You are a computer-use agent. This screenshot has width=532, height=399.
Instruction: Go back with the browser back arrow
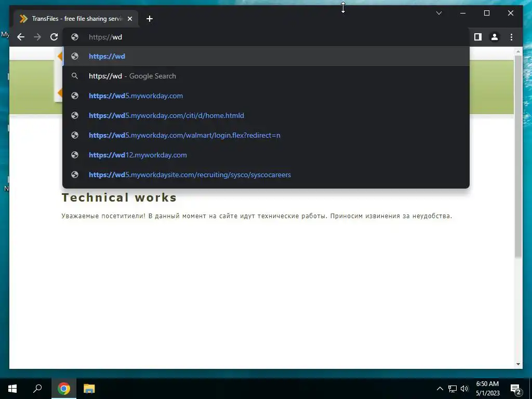[21, 37]
